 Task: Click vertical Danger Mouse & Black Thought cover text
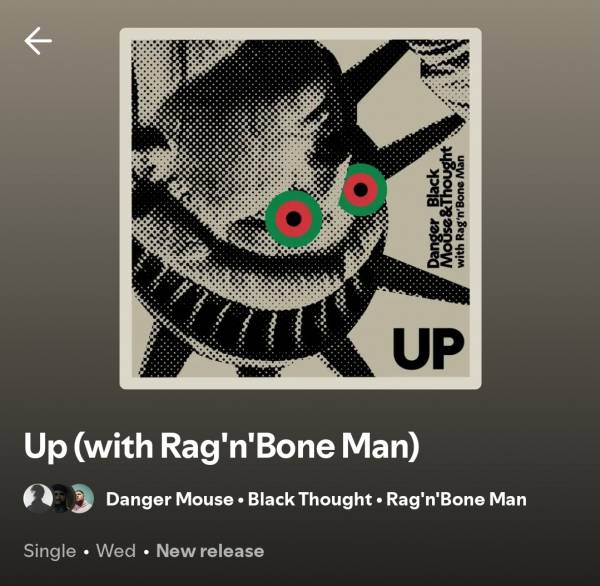click(x=439, y=209)
